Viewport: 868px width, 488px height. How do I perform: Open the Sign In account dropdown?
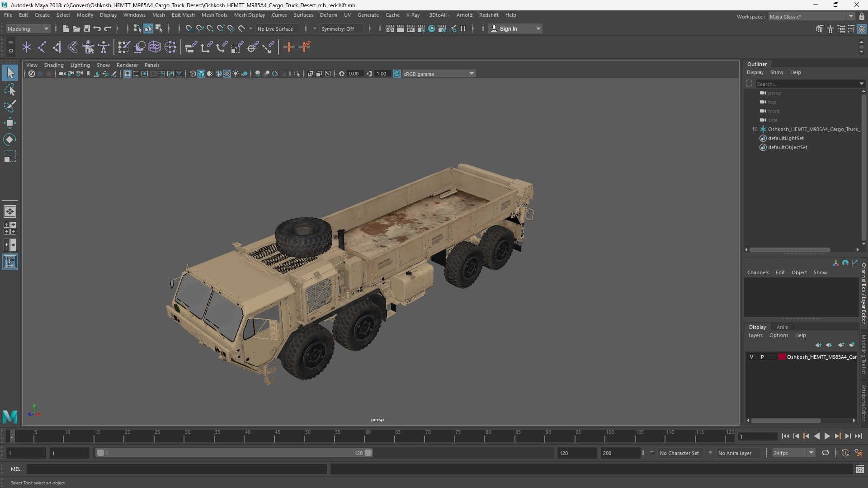[516, 28]
